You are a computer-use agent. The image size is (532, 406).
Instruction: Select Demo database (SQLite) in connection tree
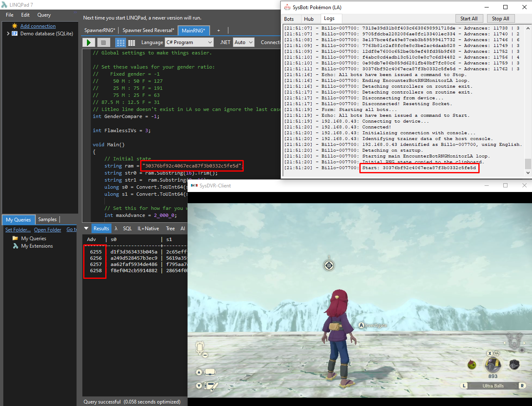[x=47, y=34]
